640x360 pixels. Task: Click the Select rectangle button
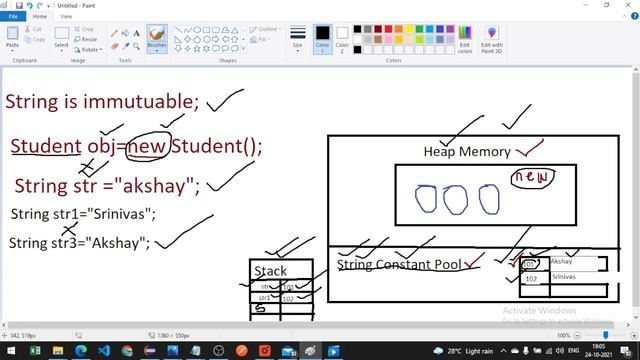(x=61, y=34)
